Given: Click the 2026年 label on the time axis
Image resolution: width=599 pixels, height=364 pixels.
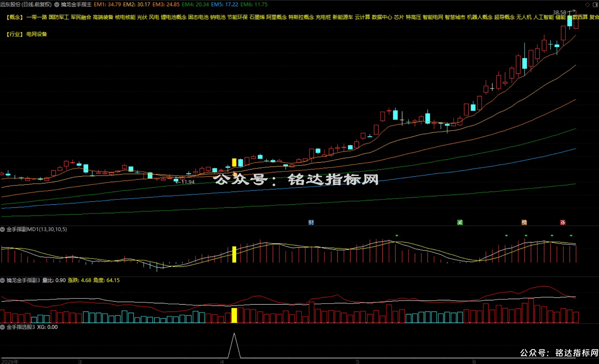Looking at the screenshot, I should (x=9, y=361).
